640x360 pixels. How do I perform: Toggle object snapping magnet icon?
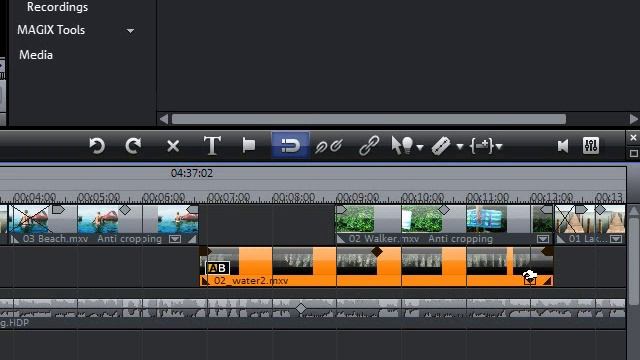[290, 145]
